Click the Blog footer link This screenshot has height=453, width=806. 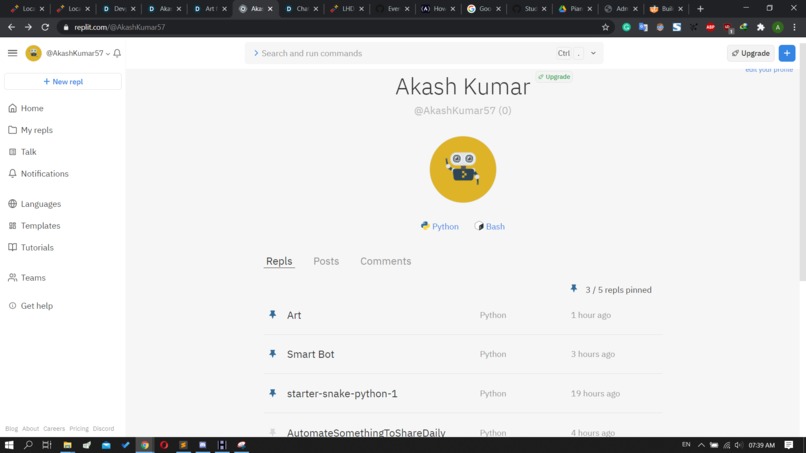click(x=11, y=428)
